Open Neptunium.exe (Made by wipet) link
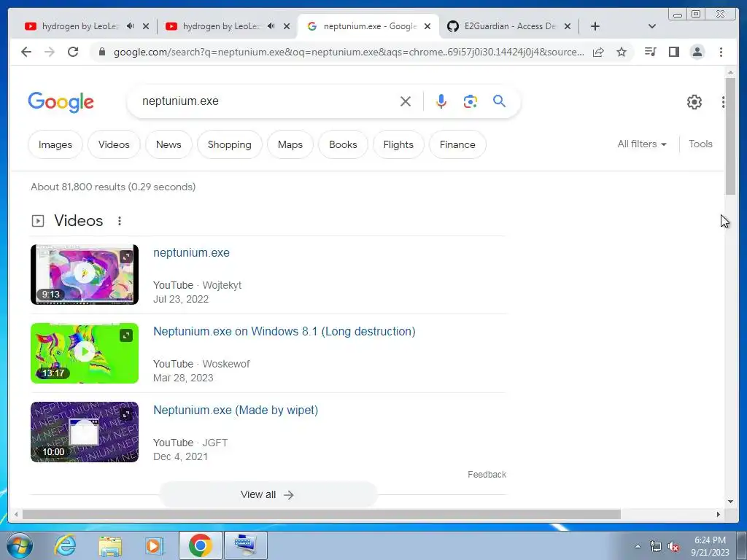 click(x=236, y=410)
